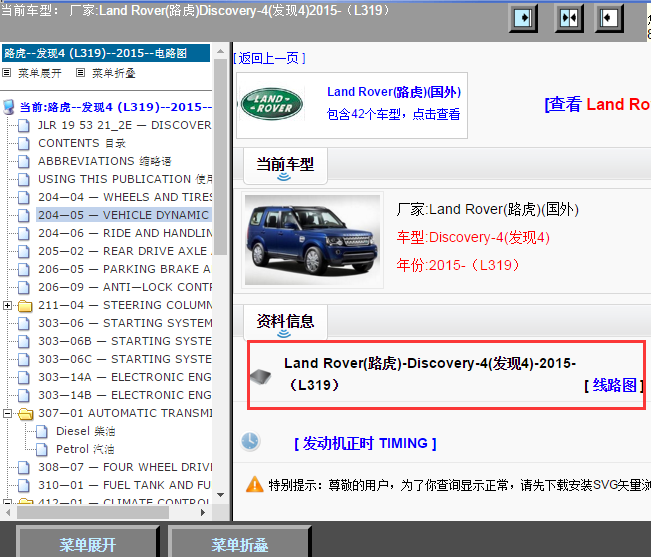Select 204-05 VEHICLE DYNAMIC entry
The height and width of the screenshot is (557, 651).
click(x=124, y=215)
